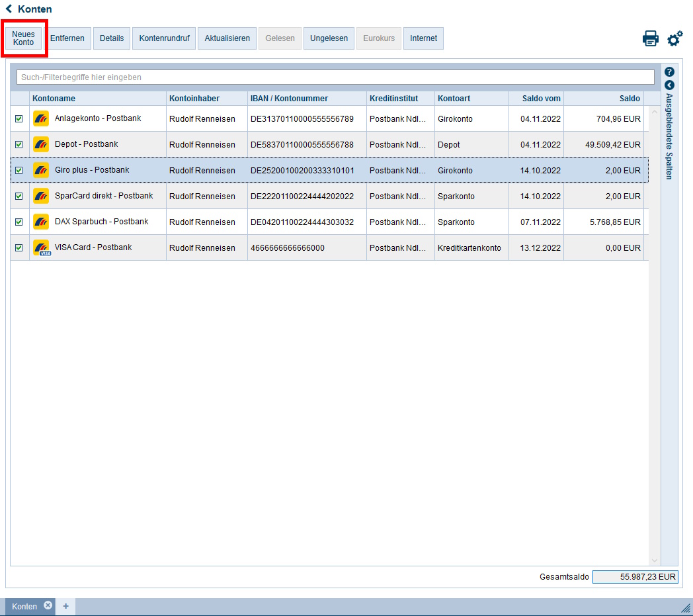Click the Postbank logo of Giro plus row
693x616 pixels.
click(x=41, y=170)
